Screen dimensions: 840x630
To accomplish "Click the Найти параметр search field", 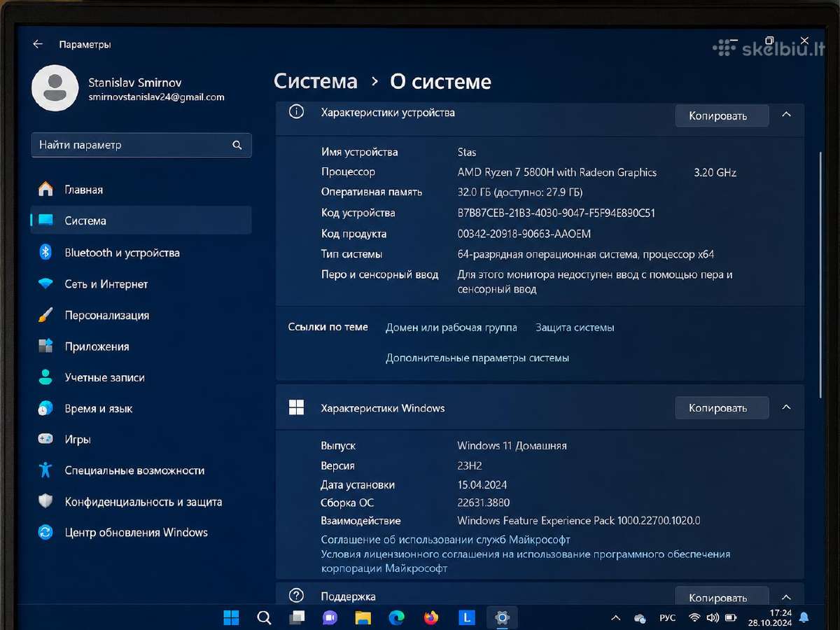I will (x=141, y=145).
